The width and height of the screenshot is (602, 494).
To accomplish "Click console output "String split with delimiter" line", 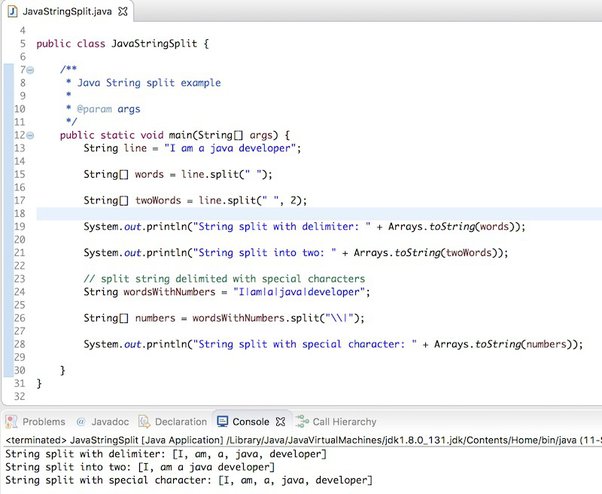I will pyautogui.click(x=165, y=454).
